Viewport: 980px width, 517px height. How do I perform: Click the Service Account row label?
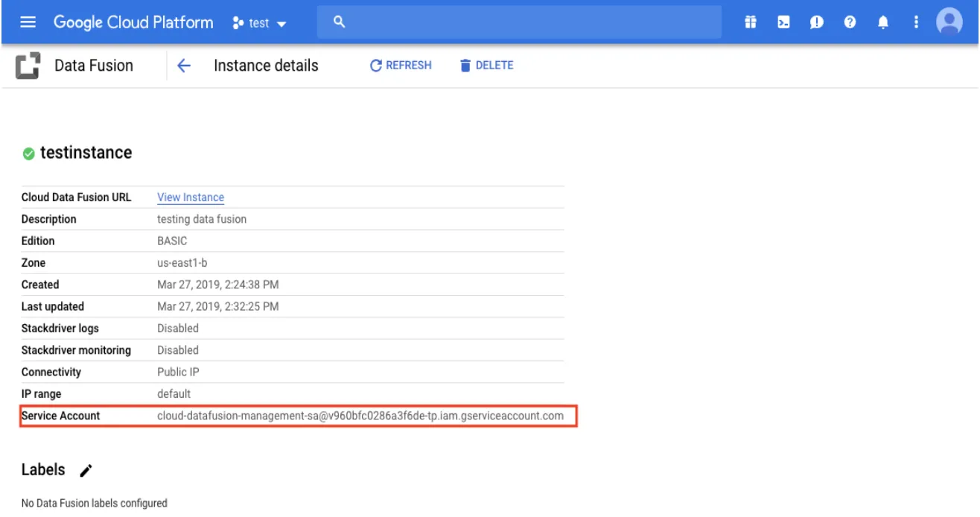(x=60, y=416)
